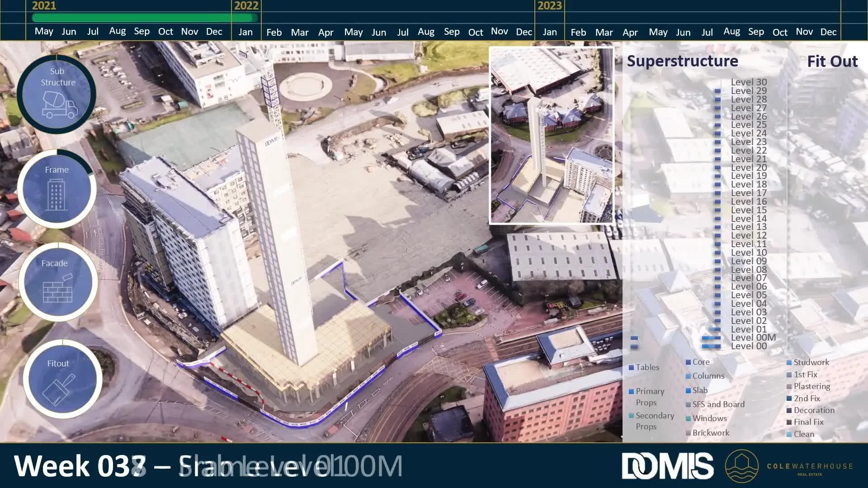Switch to the Fit Out heading
Image resolution: width=868 pixels, height=488 pixels.
click(x=832, y=61)
